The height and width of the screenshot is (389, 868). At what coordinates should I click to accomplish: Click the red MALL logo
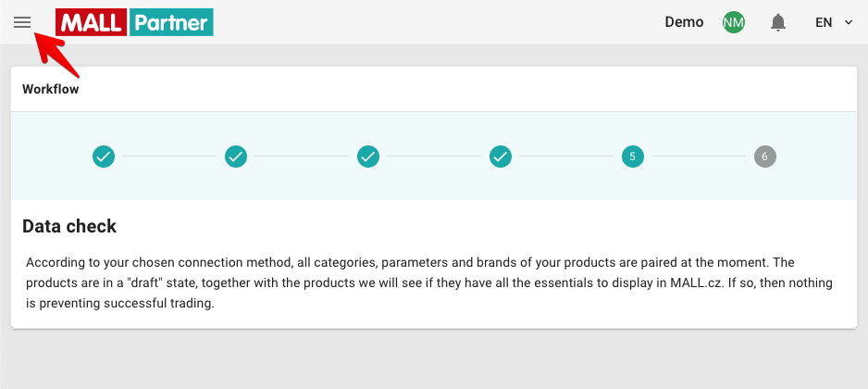(x=92, y=22)
